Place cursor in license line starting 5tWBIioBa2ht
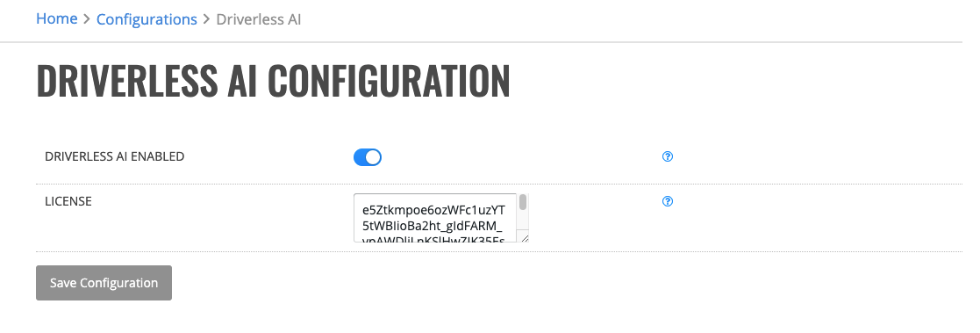Viewport: 980px width, 333px height. (433, 225)
